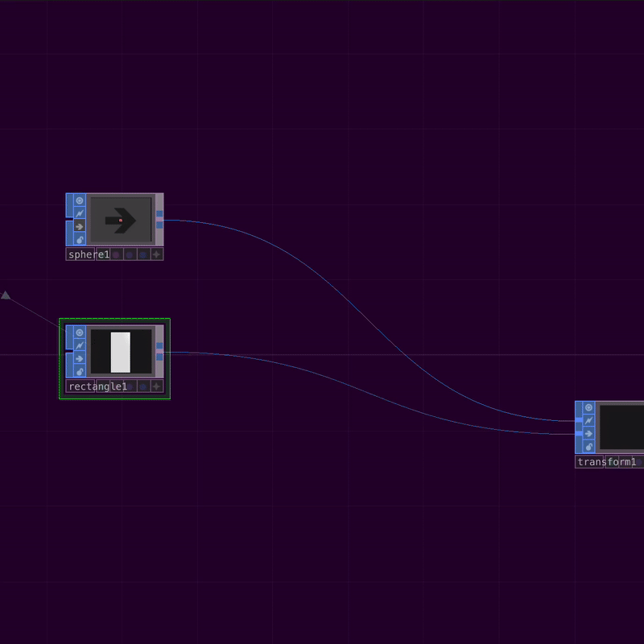Click the viewer flag icon on sphere1

80,200
